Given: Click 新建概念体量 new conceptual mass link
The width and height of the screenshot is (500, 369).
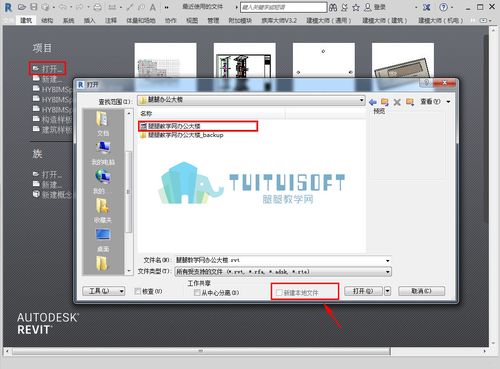Looking at the screenshot, I should click(52, 195).
